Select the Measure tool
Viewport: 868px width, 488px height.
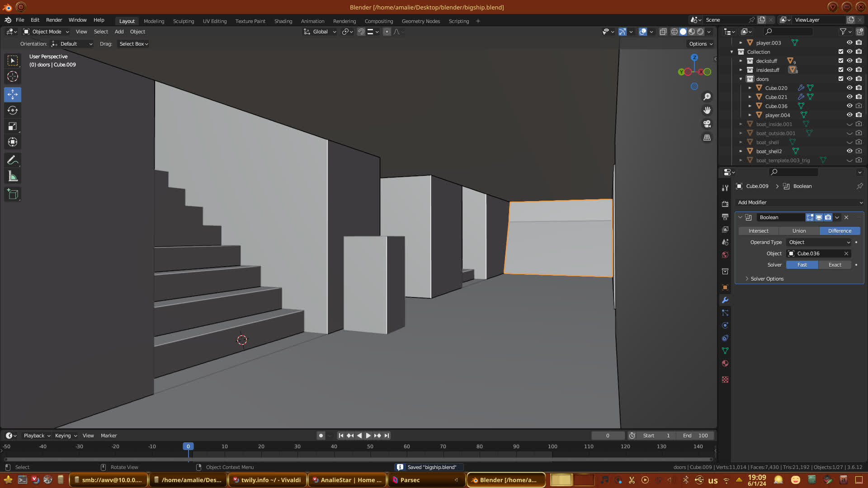(x=13, y=177)
